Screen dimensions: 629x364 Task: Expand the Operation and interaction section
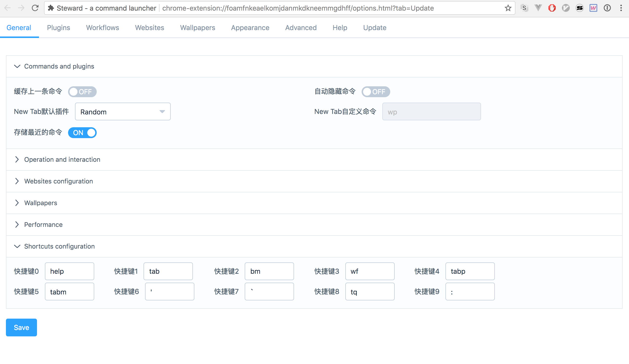[x=62, y=159]
